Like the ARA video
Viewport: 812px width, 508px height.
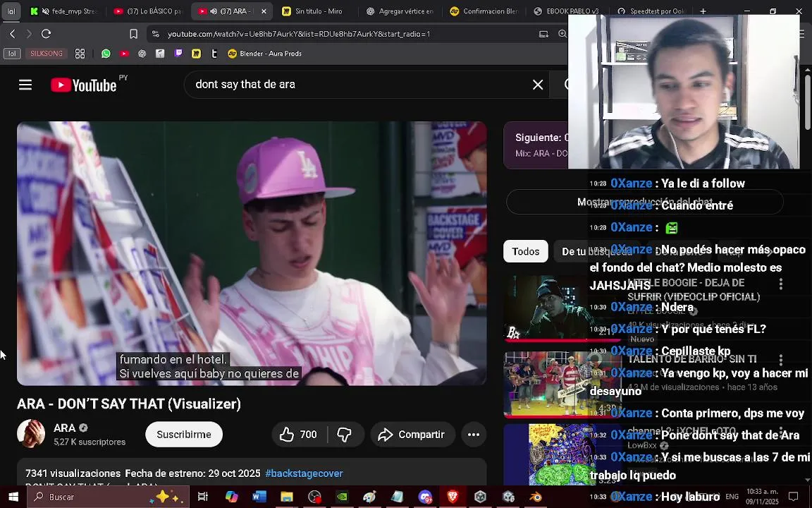click(x=299, y=435)
